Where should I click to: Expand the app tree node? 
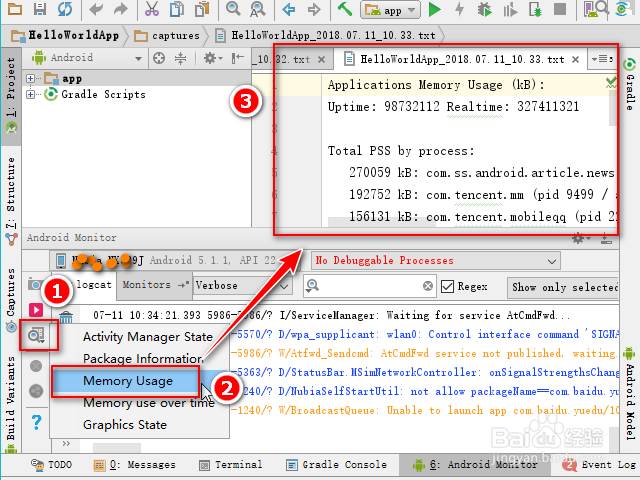pos(30,78)
